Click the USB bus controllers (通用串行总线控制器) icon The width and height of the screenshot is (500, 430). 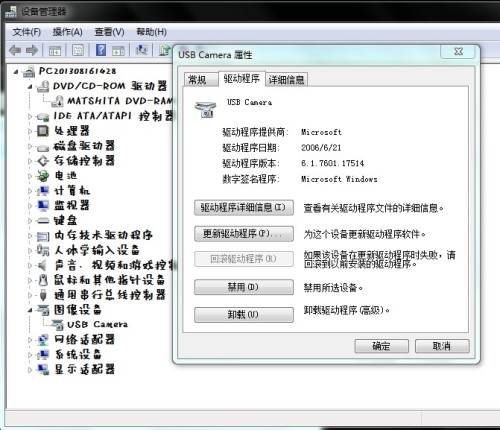(43, 295)
